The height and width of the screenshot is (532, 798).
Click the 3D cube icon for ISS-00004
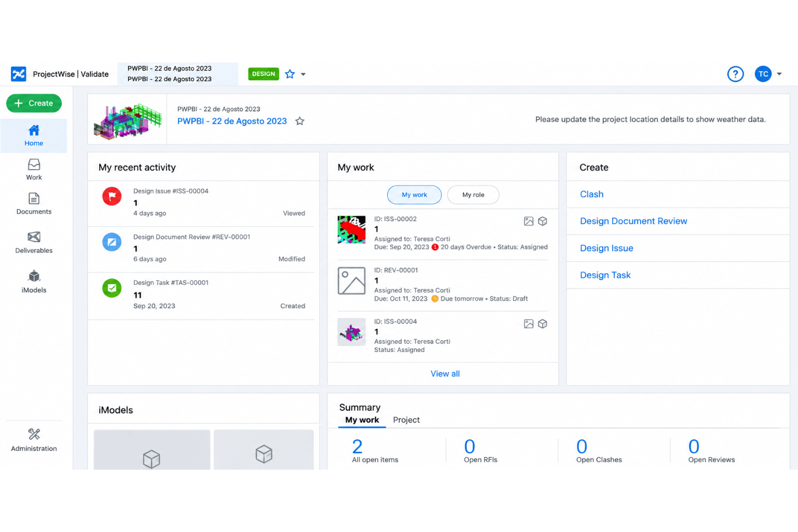click(542, 323)
